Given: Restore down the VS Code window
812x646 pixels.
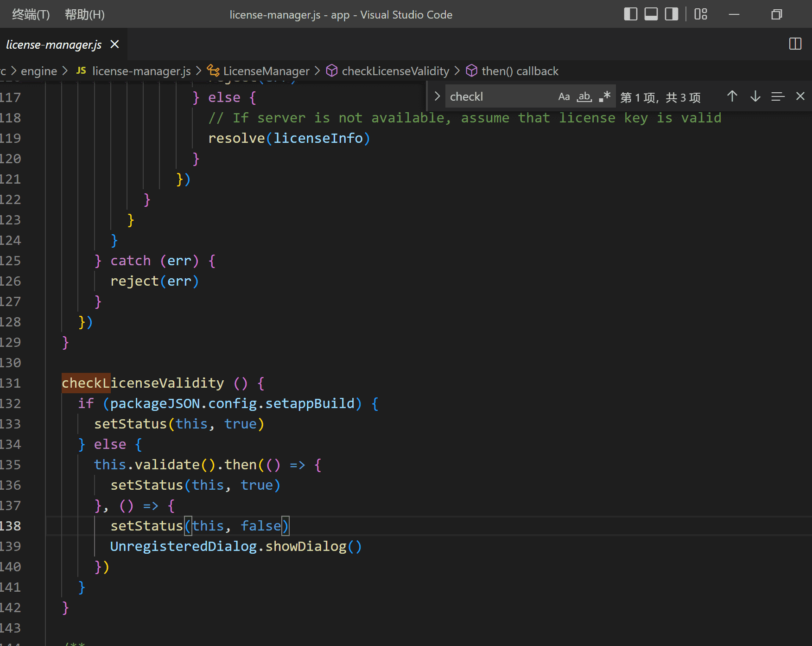Looking at the screenshot, I should coord(777,14).
